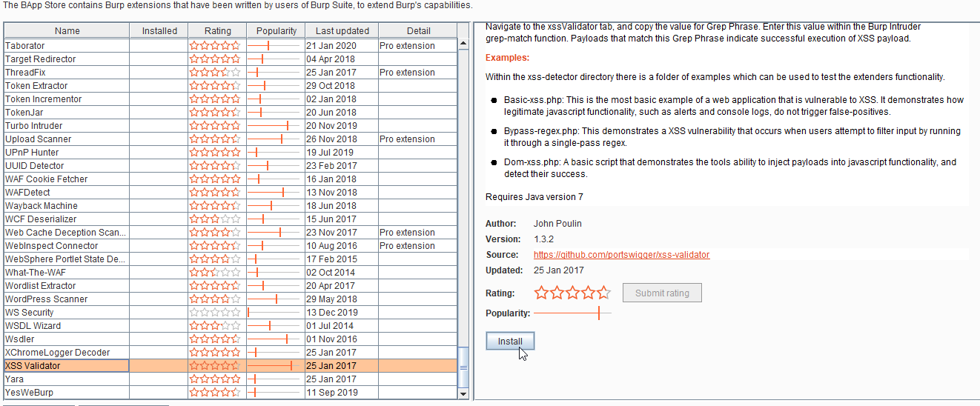
Task: Select the WordPress Scanner extension
Action: click(231, 299)
